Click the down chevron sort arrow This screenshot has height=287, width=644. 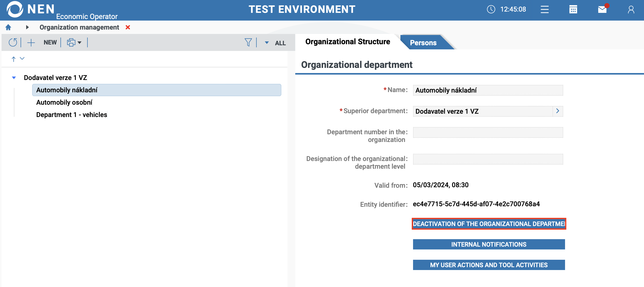click(x=22, y=59)
